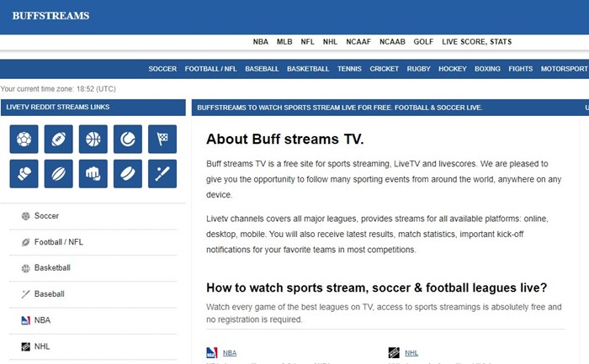
Task: Click the BUFFSTREAMS site logo
Action: 50,16
